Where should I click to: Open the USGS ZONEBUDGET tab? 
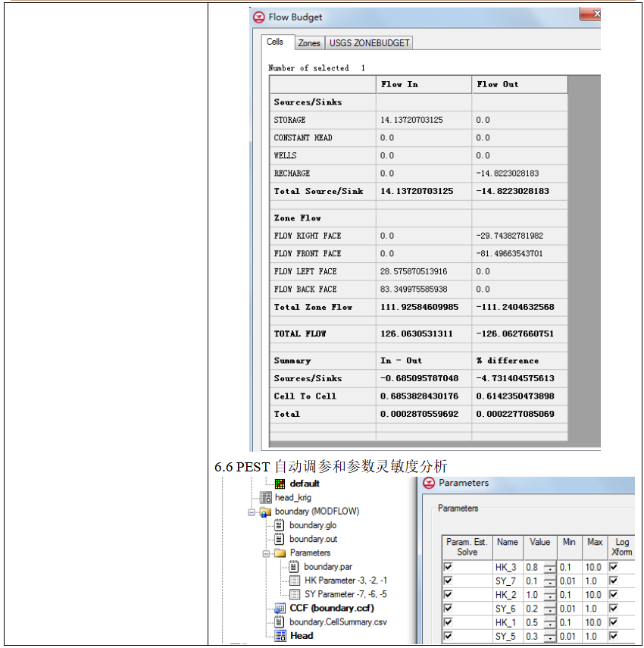(369, 43)
